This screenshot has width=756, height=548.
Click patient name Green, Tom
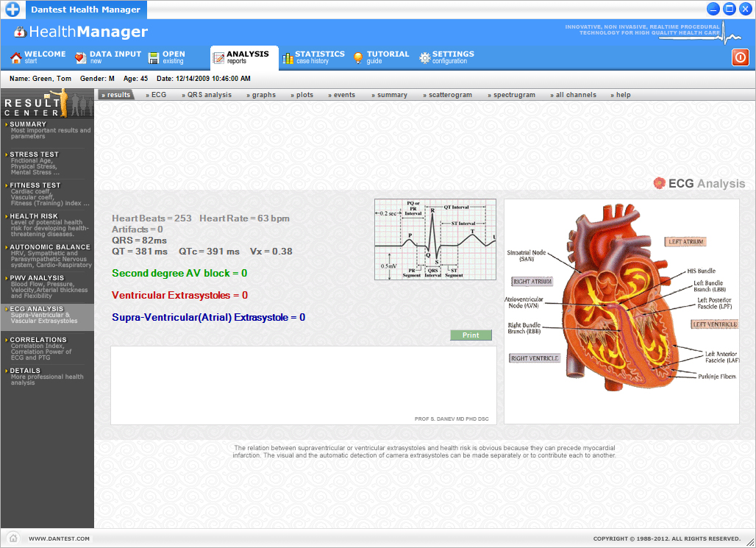40,79
